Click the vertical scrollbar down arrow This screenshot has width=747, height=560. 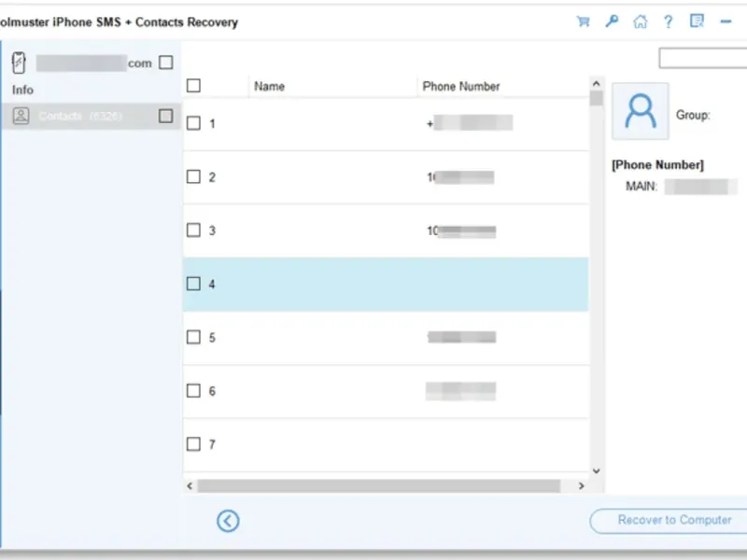596,471
